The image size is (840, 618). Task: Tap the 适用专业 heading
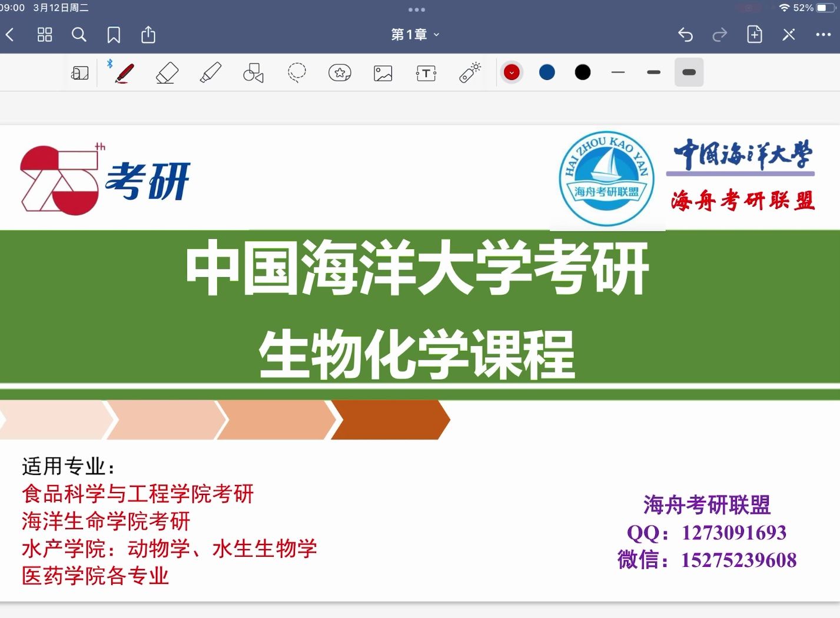(68, 466)
